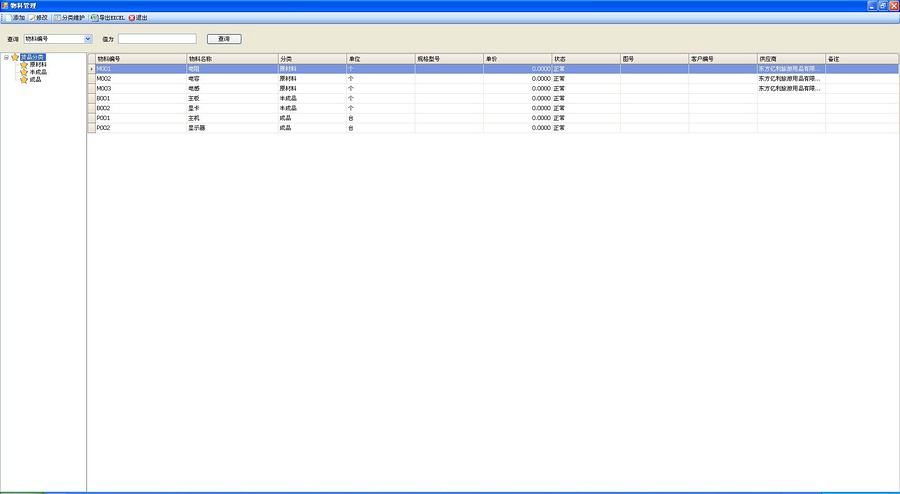
Task: Click the 半成品 category cell of B001
Action: click(x=312, y=98)
